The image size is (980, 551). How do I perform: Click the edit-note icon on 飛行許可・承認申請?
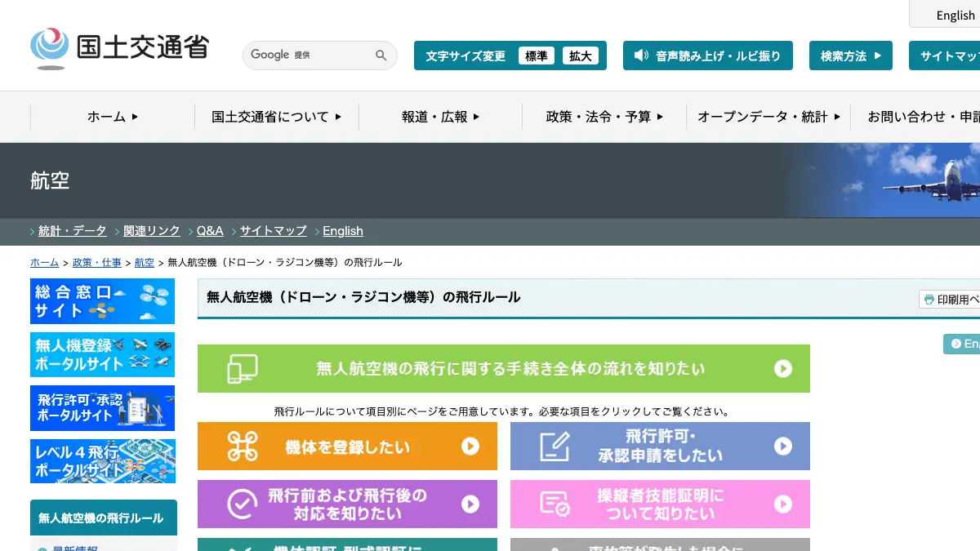[x=555, y=447]
